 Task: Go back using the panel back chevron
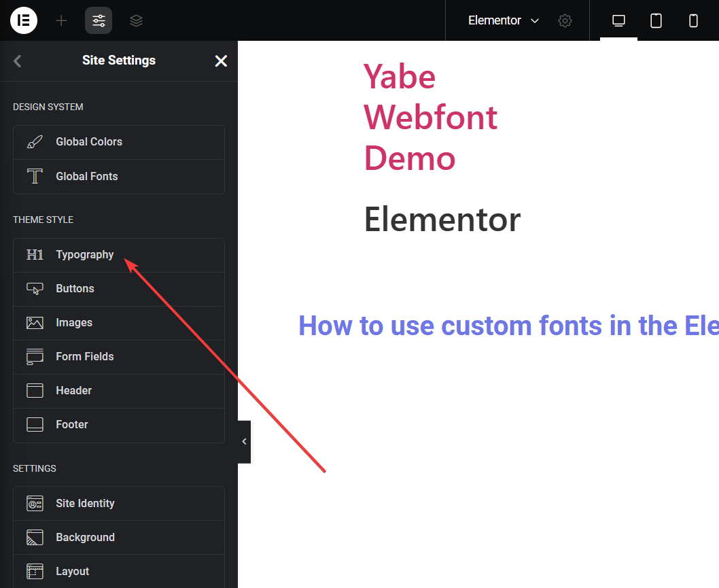(x=18, y=61)
